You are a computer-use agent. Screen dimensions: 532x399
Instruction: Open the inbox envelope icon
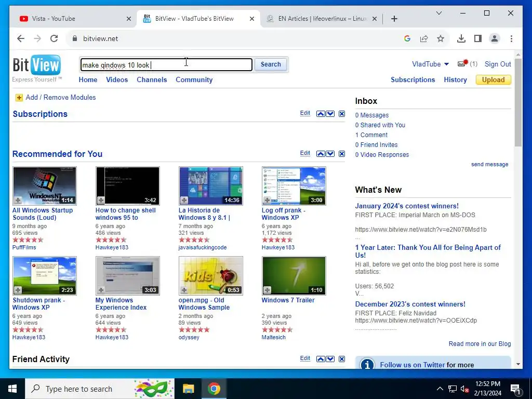tap(462, 63)
